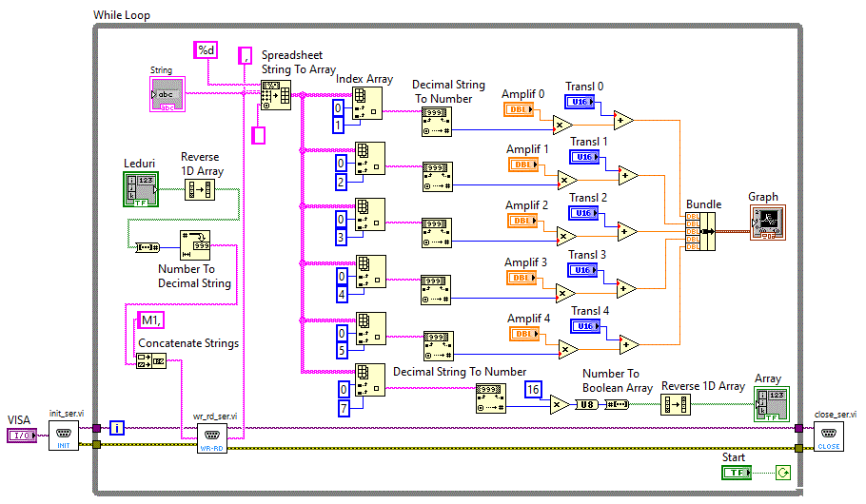The height and width of the screenshot is (504, 866).
Task: Click the while loop stop condition terminal
Action: click(x=782, y=472)
